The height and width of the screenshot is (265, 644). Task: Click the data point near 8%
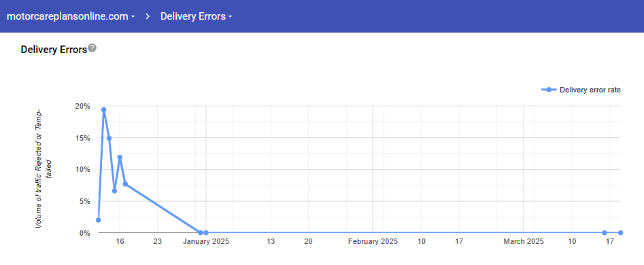pos(125,183)
